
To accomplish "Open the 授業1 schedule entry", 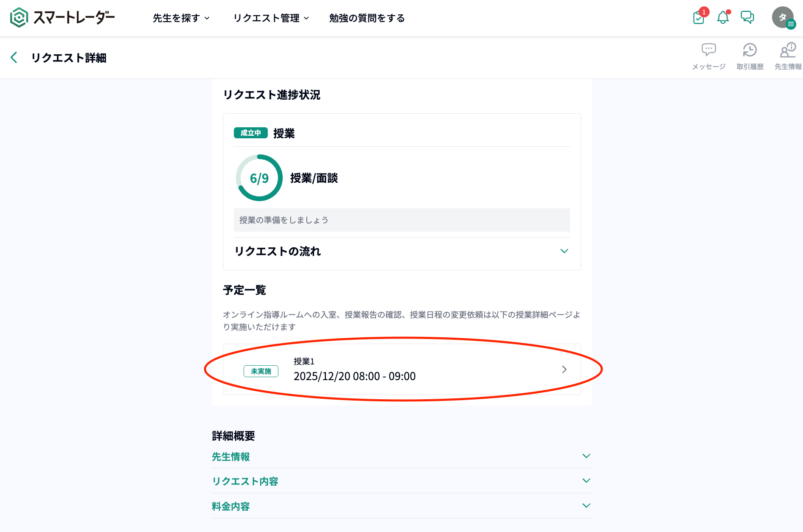I will point(401,370).
